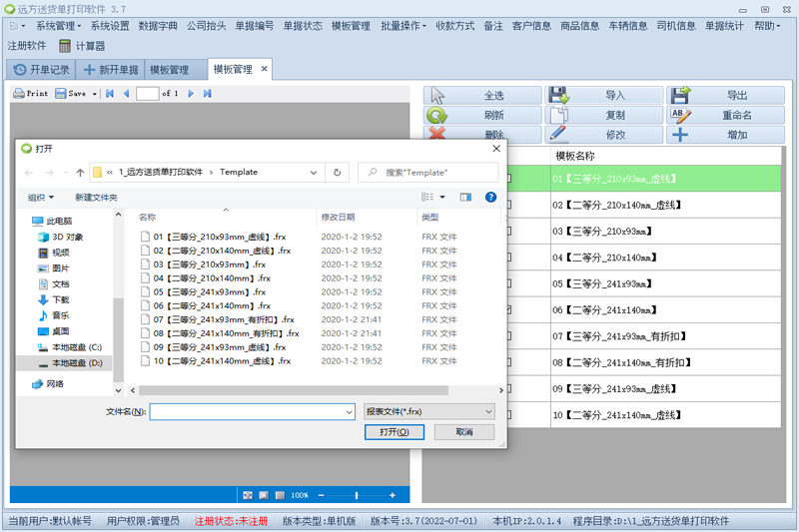Expand the 文件名 filename combo box arrow
This screenshot has height=532, width=799.
[348, 411]
